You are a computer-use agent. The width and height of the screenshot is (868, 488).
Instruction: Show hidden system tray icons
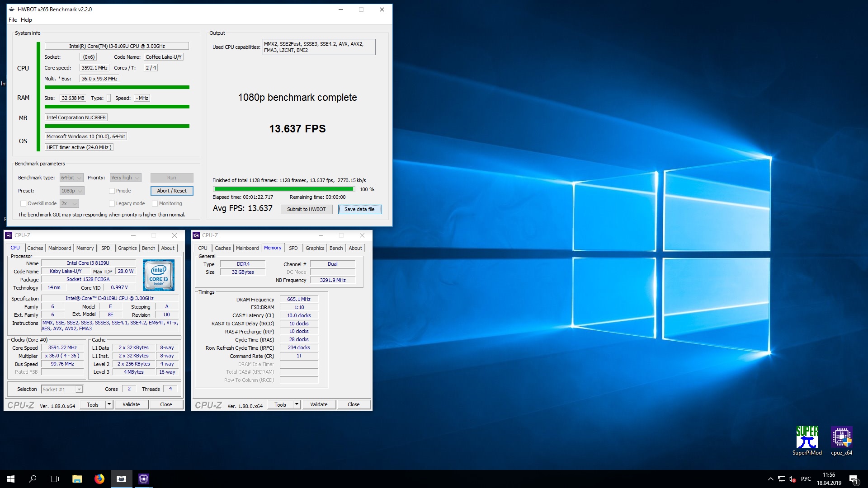point(770,479)
